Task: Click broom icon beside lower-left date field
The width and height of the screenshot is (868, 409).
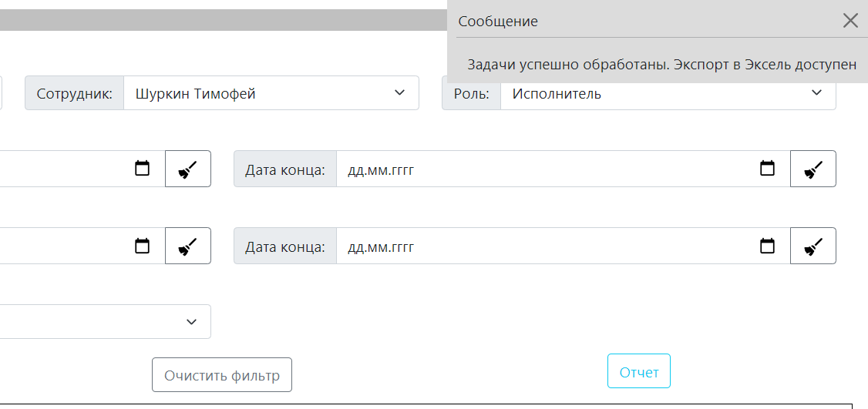Action: click(188, 246)
